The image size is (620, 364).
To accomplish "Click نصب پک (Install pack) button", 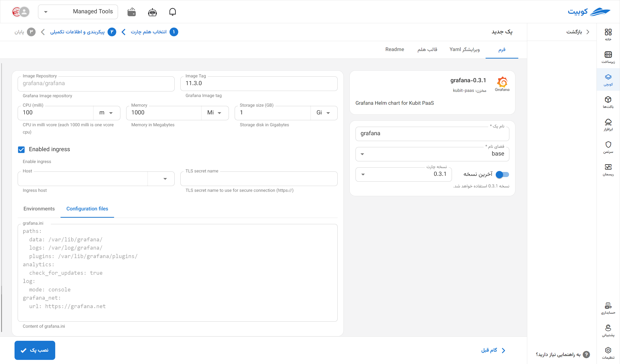I will coord(35,350).
